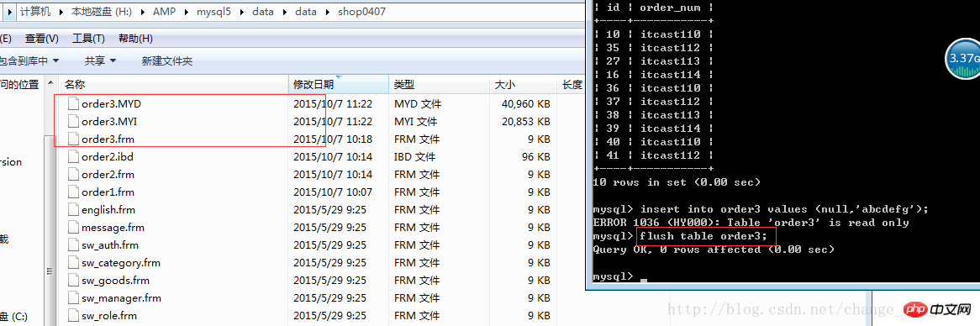Select the file name sw_category.frm

tap(121, 262)
